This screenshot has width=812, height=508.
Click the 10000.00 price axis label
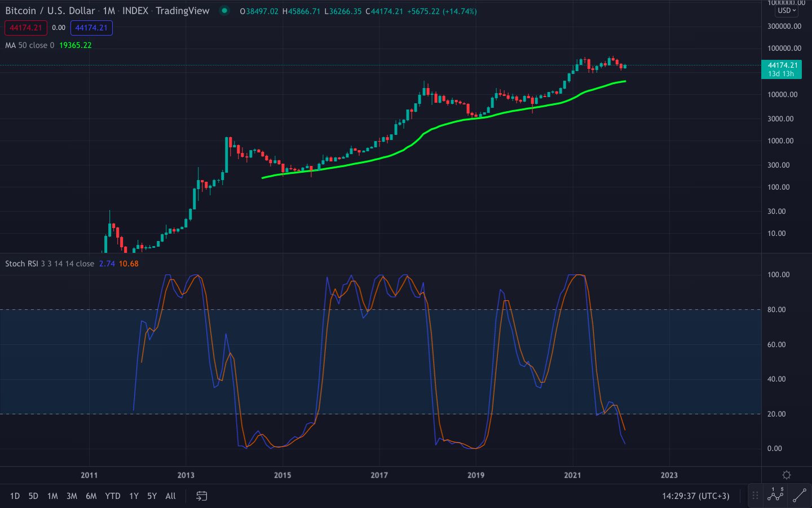782,95
